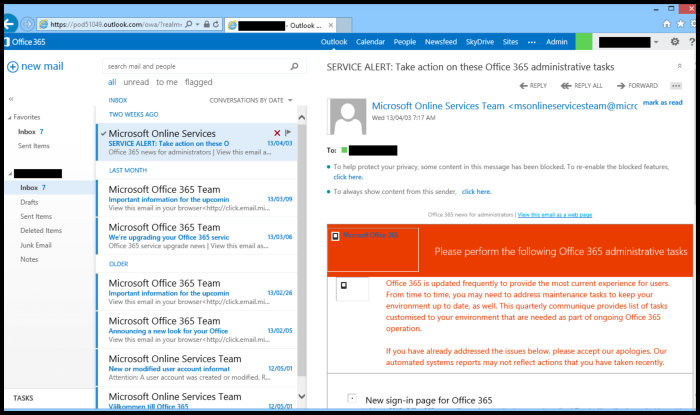Filter messages sent to me
The width and height of the screenshot is (700, 415).
tap(167, 82)
